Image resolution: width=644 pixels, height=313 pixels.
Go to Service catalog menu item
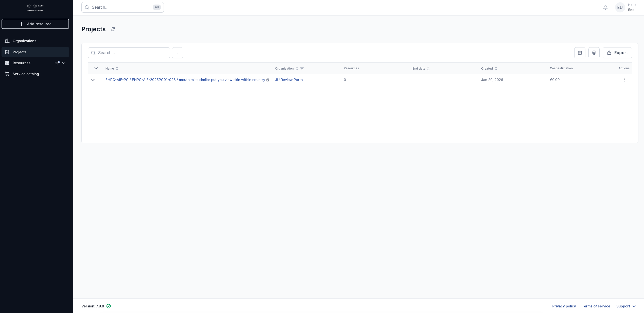[x=26, y=74]
